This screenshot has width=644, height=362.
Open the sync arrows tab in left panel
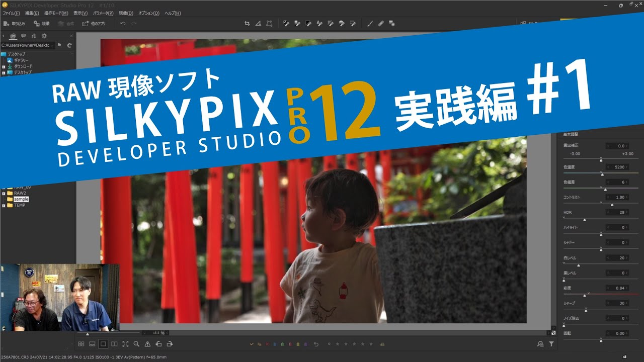34,36
